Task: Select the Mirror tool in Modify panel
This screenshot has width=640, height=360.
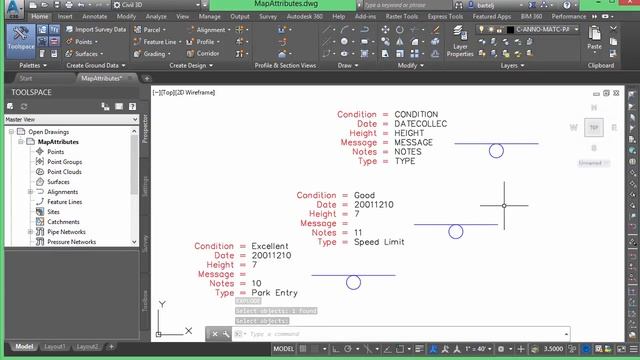Action: point(400,42)
